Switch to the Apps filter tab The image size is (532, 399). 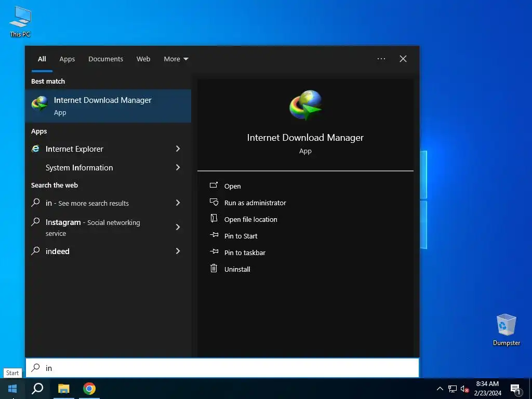coord(67,59)
